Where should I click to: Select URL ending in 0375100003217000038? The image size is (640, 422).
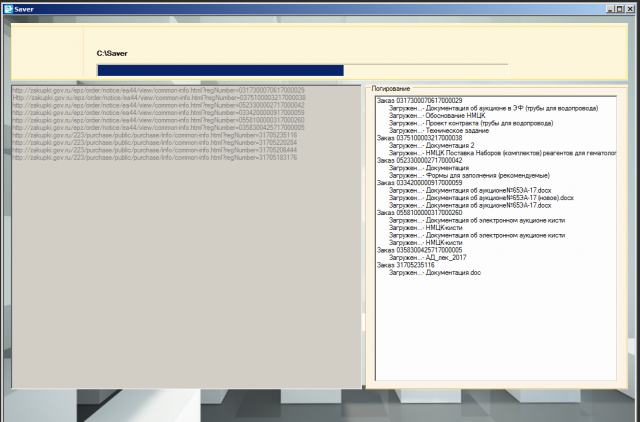(x=159, y=98)
